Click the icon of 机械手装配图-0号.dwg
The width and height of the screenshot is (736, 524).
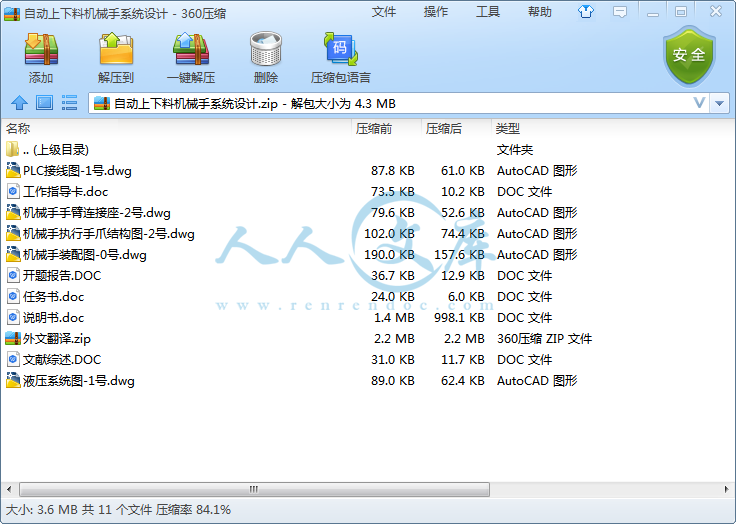pos(13,254)
